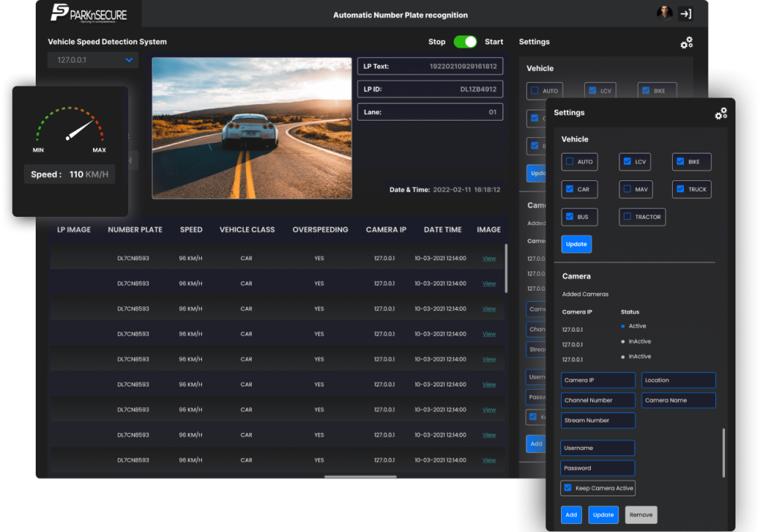Click the OVERSPEEDING column header

tap(320, 229)
